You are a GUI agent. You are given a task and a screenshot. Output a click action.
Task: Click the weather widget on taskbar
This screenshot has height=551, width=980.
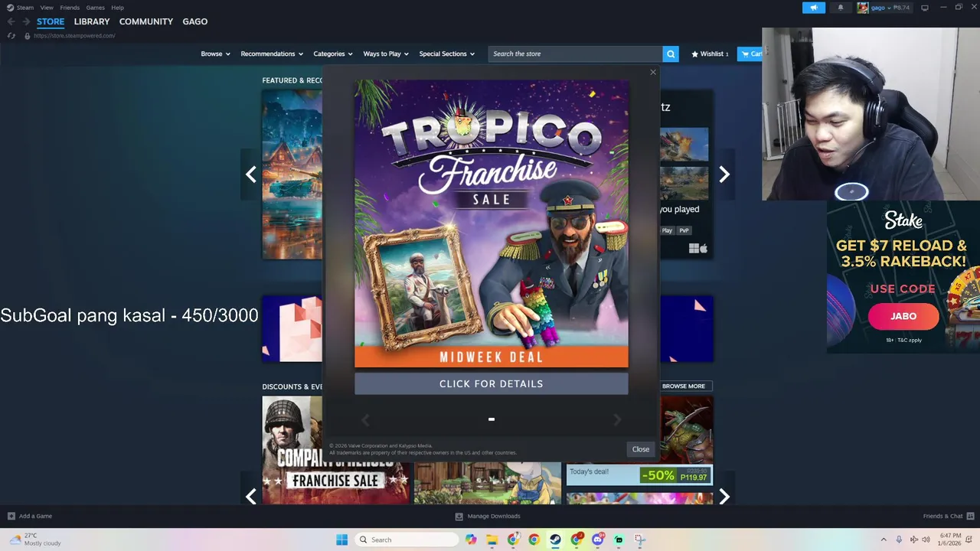34,540
